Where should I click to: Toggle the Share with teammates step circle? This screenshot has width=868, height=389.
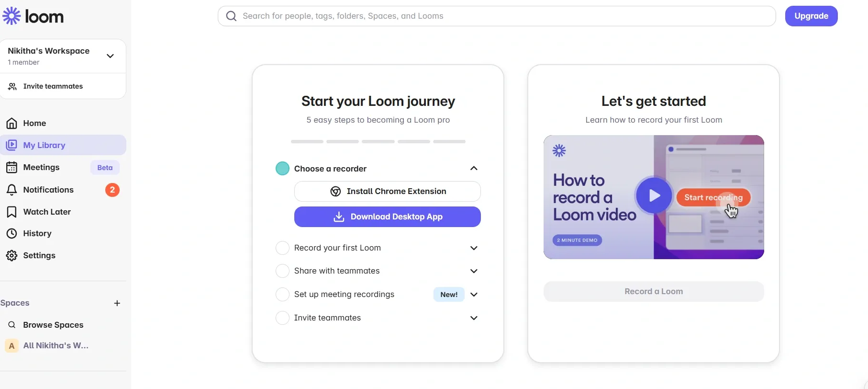282,271
